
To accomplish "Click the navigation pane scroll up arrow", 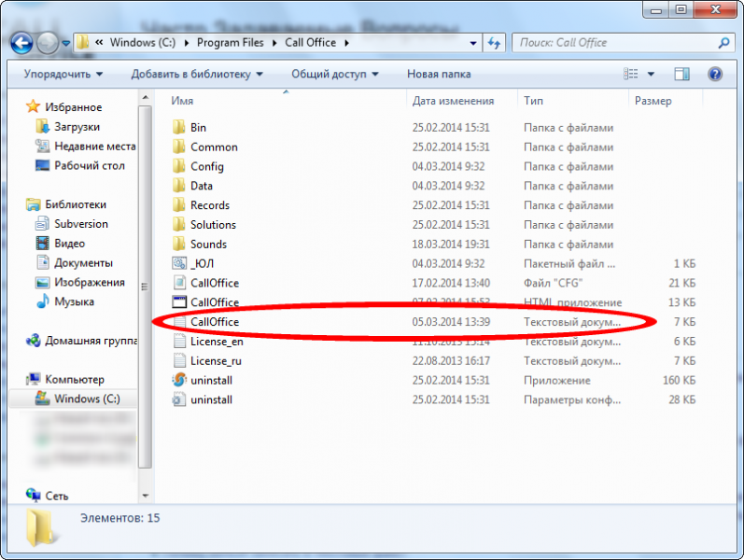I will coord(146,98).
